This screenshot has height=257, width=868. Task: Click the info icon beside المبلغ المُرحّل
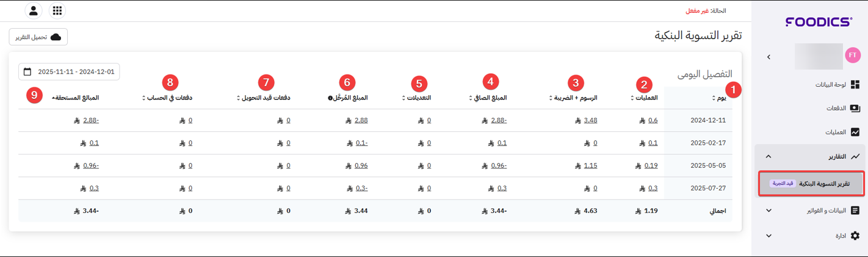[330, 98]
